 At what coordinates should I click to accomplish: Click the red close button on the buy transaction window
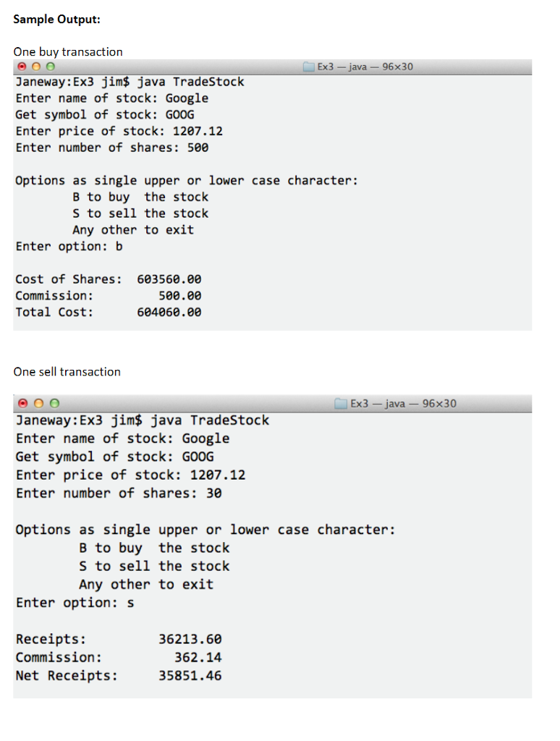20,66
